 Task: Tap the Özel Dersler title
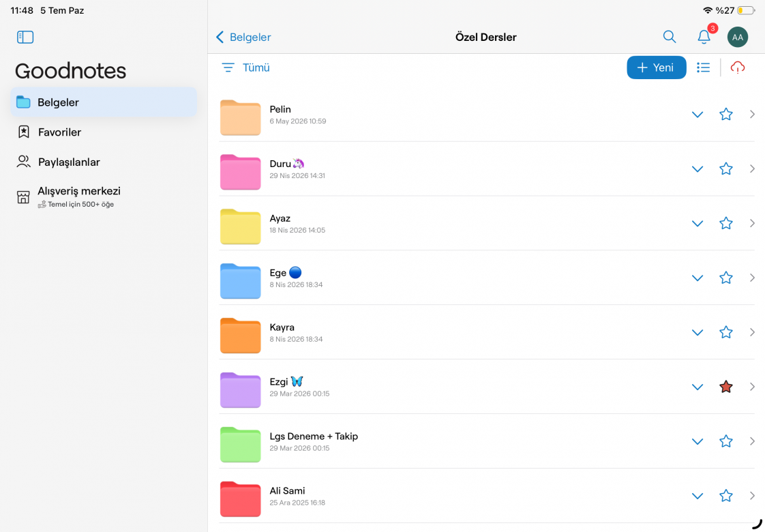(x=486, y=37)
